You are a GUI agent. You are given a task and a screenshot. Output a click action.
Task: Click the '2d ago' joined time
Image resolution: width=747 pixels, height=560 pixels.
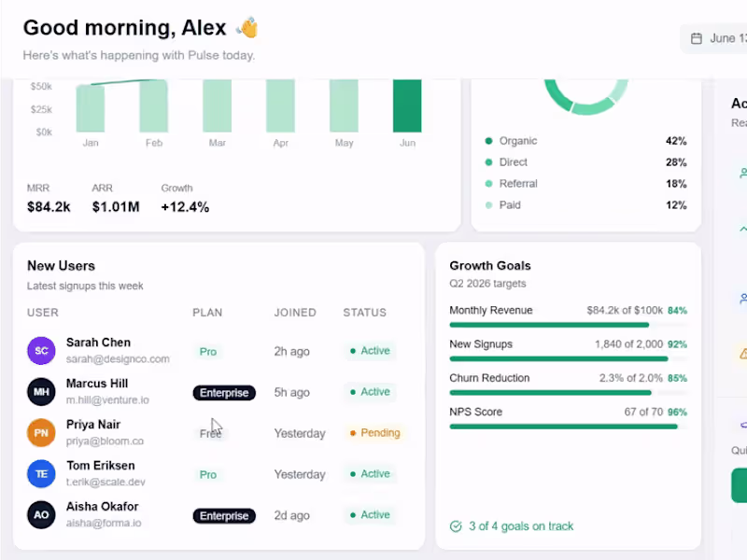coord(291,515)
